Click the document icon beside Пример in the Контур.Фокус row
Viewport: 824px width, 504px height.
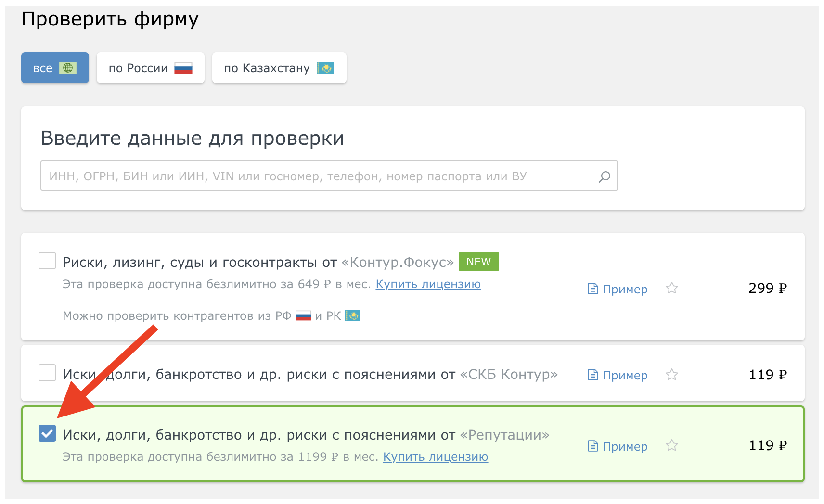click(x=593, y=289)
